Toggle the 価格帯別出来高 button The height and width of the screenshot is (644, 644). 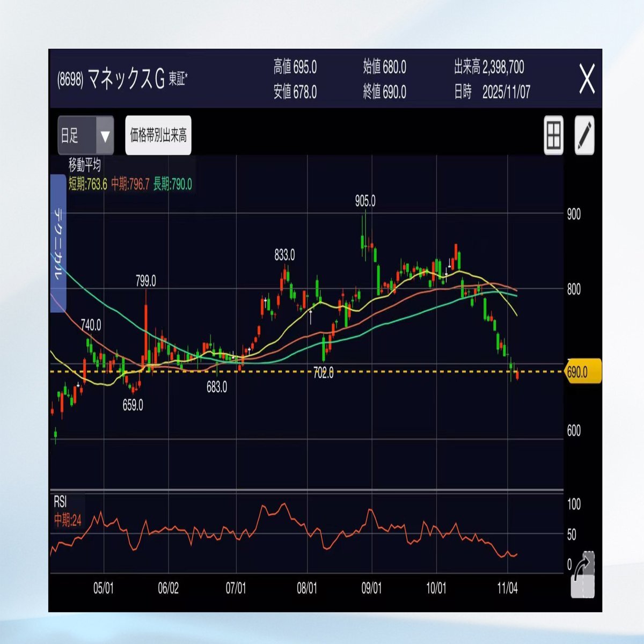click(x=158, y=136)
